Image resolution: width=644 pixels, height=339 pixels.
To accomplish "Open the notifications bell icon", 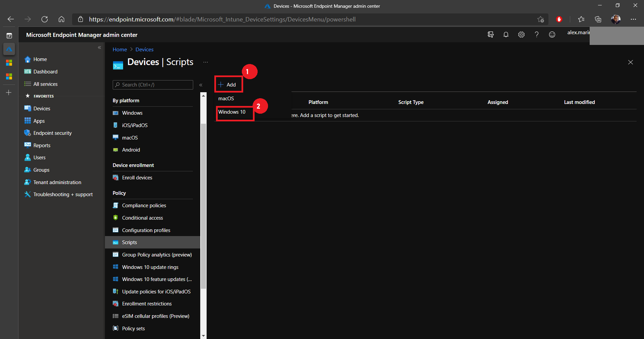I will pos(506,35).
